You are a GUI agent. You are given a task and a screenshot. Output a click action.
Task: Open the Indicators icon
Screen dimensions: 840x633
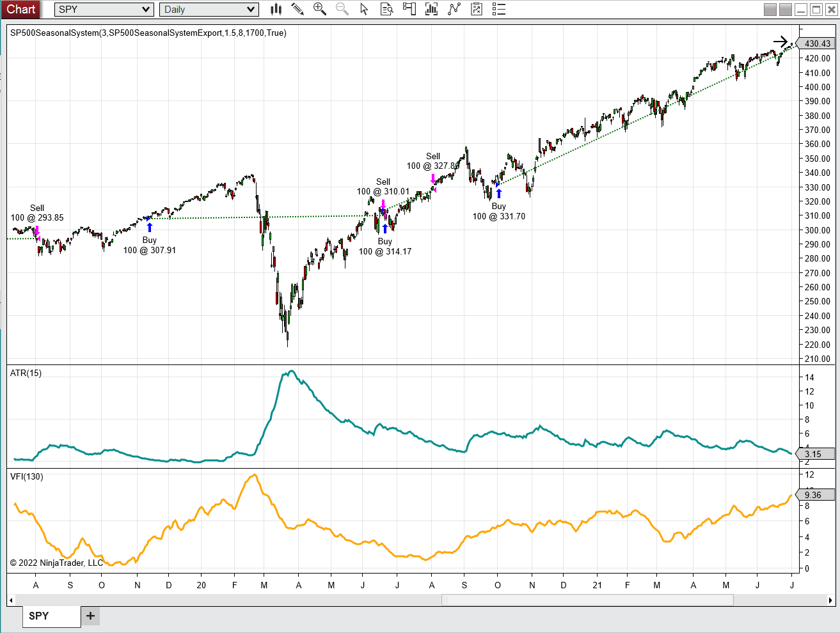point(432,9)
